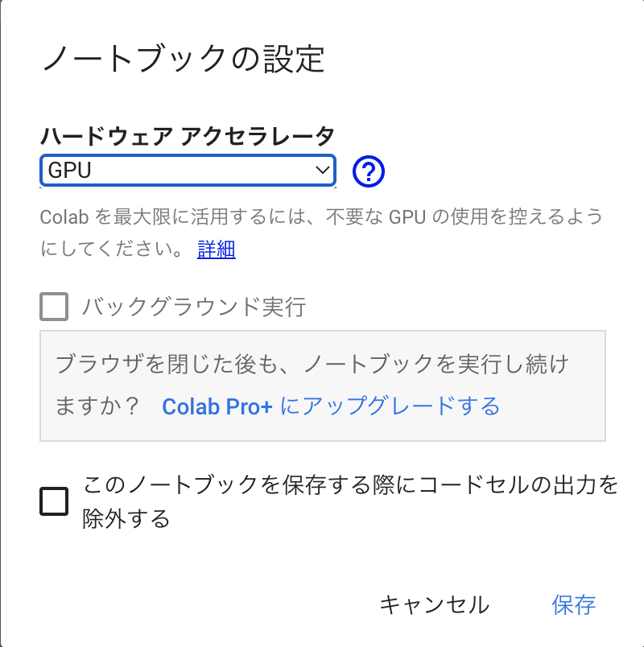Cancel the notebook settings dialog

tap(436, 604)
